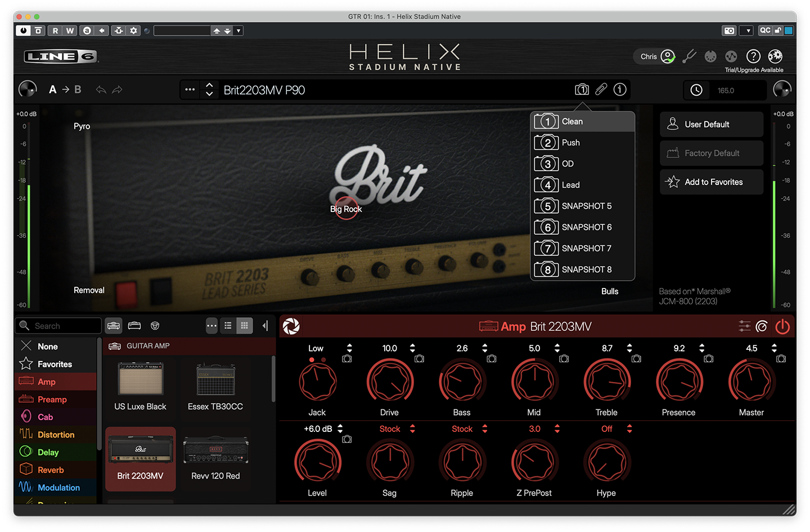Toggle the host lock icon next to QC
The image size is (810, 532).
(778, 30)
